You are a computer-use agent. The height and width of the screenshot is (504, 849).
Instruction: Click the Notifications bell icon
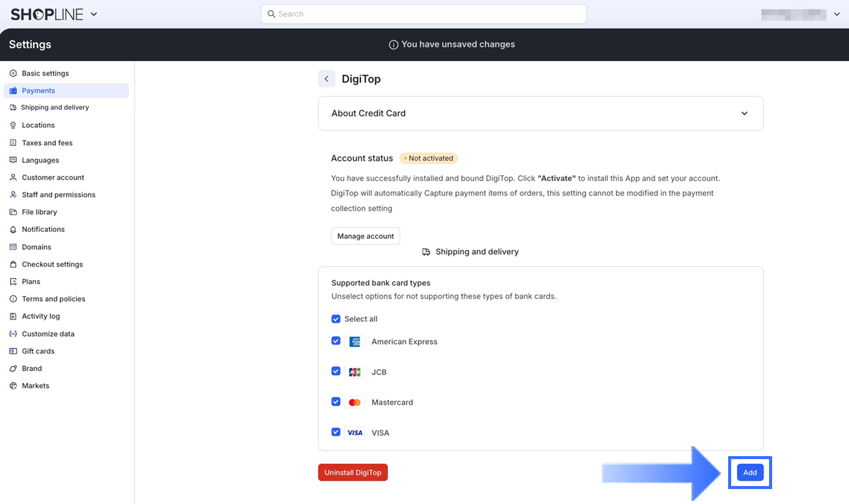coord(13,230)
